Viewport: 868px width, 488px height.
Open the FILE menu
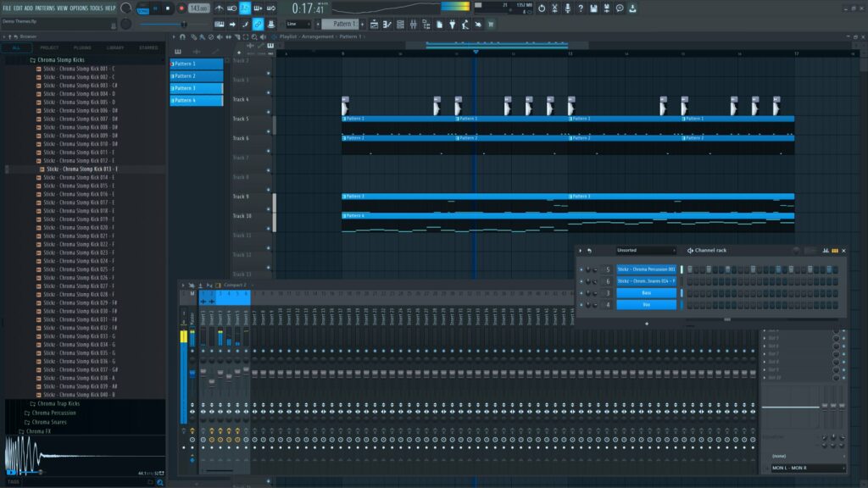click(7, 8)
